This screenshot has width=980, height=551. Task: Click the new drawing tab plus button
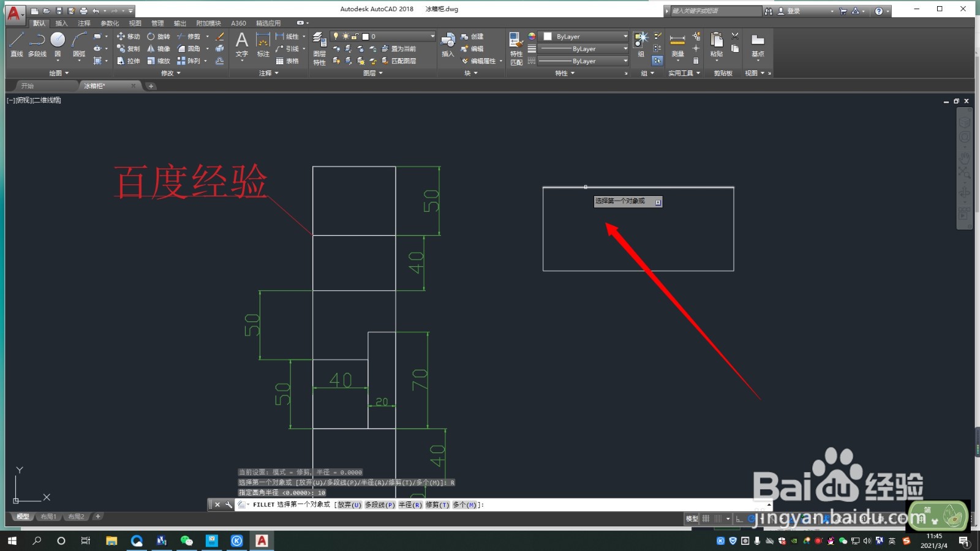pyautogui.click(x=151, y=86)
